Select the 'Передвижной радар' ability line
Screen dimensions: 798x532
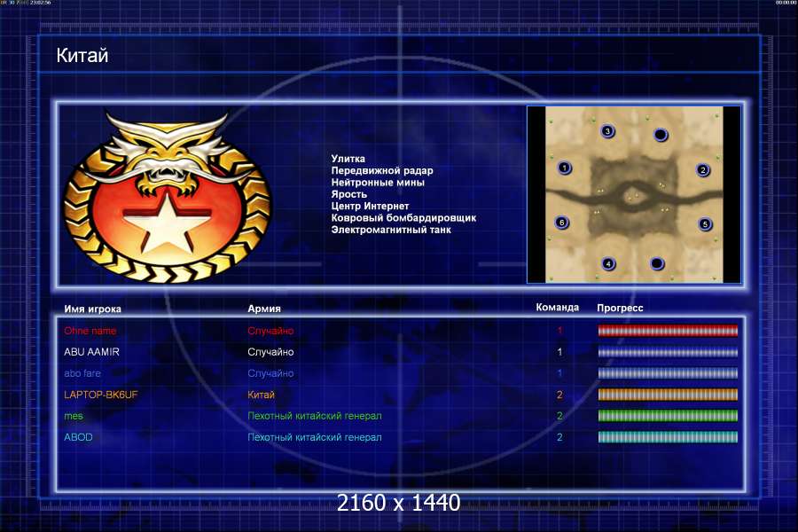coord(382,170)
